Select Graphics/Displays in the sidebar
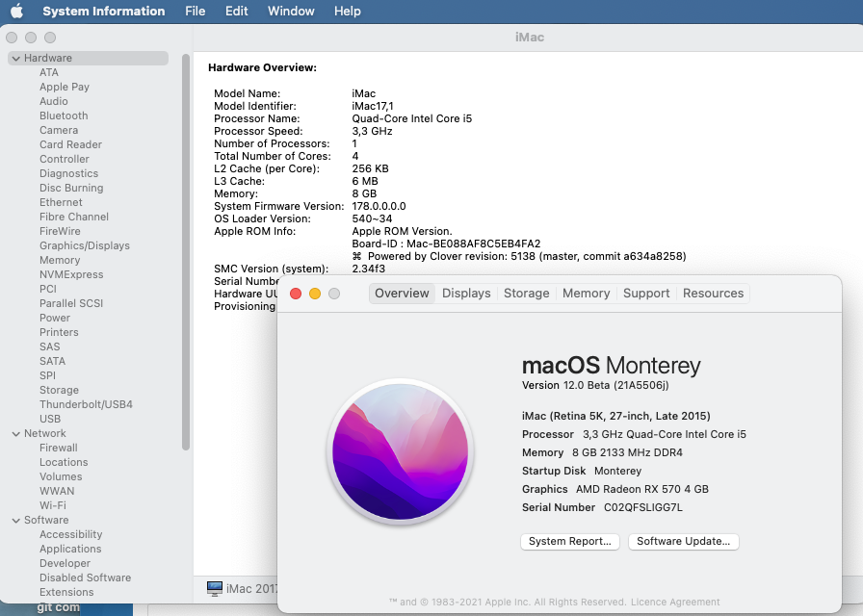 [85, 245]
